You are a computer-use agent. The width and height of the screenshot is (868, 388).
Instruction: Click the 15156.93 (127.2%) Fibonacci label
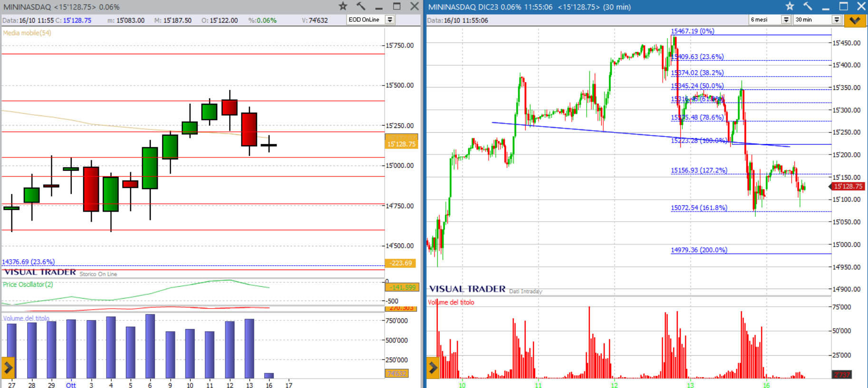pyautogui.click(x=699, y=170)
